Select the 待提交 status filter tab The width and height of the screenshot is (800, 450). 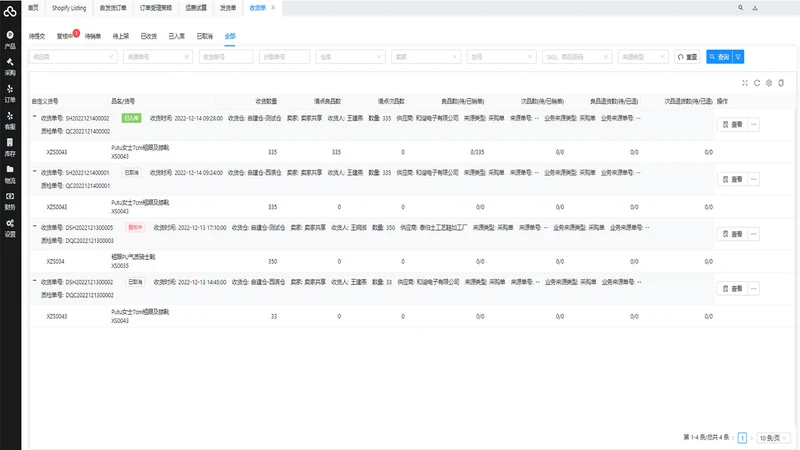click(37, 36)
